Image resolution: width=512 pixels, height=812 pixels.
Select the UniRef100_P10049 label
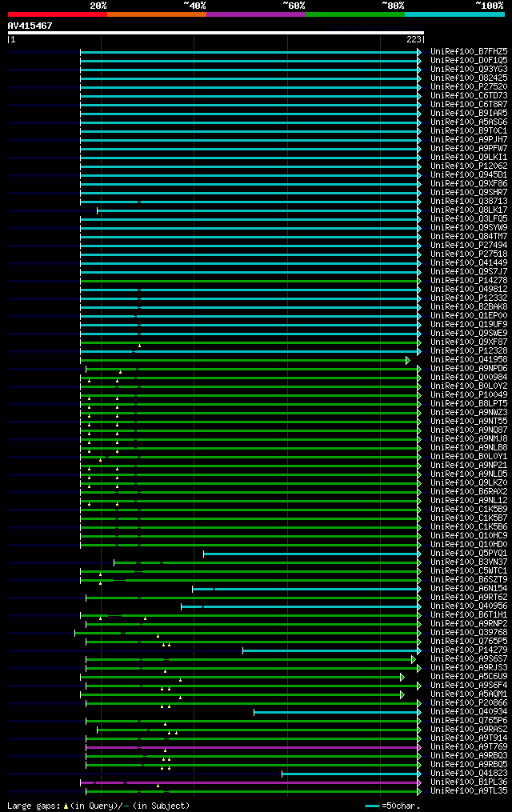pos(469,395)
